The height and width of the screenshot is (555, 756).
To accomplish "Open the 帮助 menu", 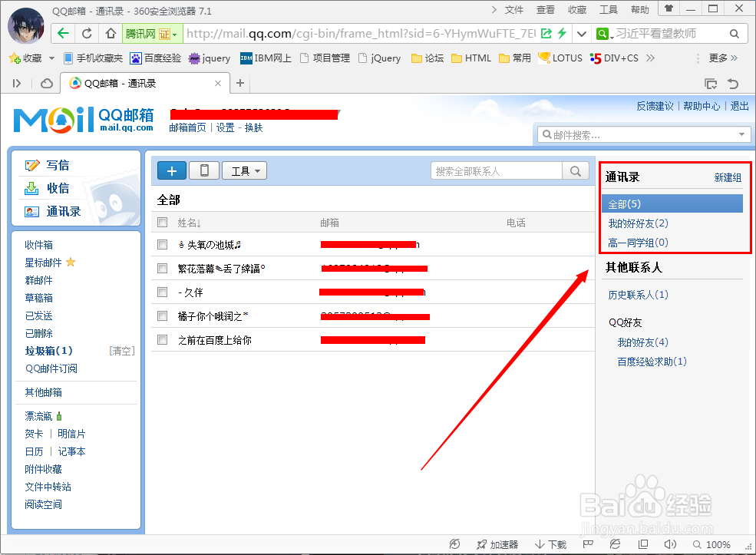I will click(x=640, y=10).
